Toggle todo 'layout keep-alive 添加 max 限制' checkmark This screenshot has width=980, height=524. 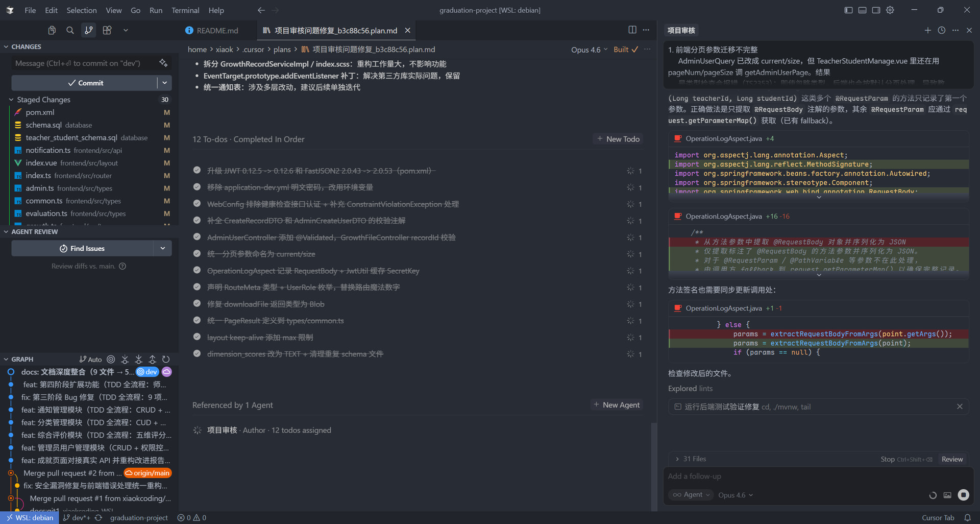coord(197,337)
